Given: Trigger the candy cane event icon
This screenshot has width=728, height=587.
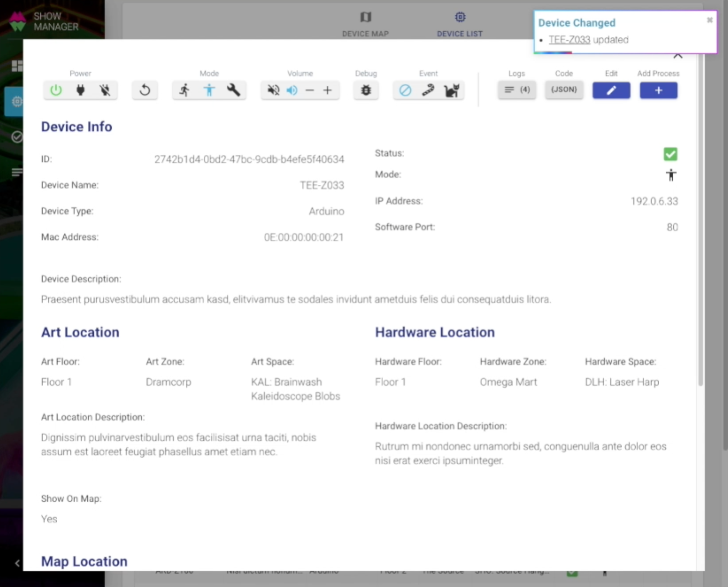Looking at the screenshot, I should pyautogui.click(x=428, y=90).
